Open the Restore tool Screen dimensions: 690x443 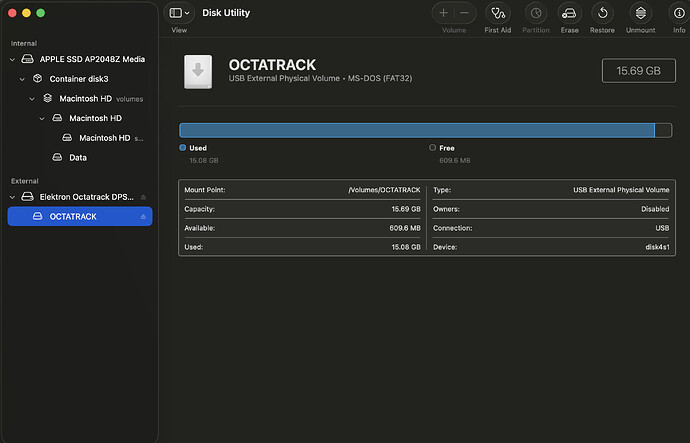pos(602,14)
